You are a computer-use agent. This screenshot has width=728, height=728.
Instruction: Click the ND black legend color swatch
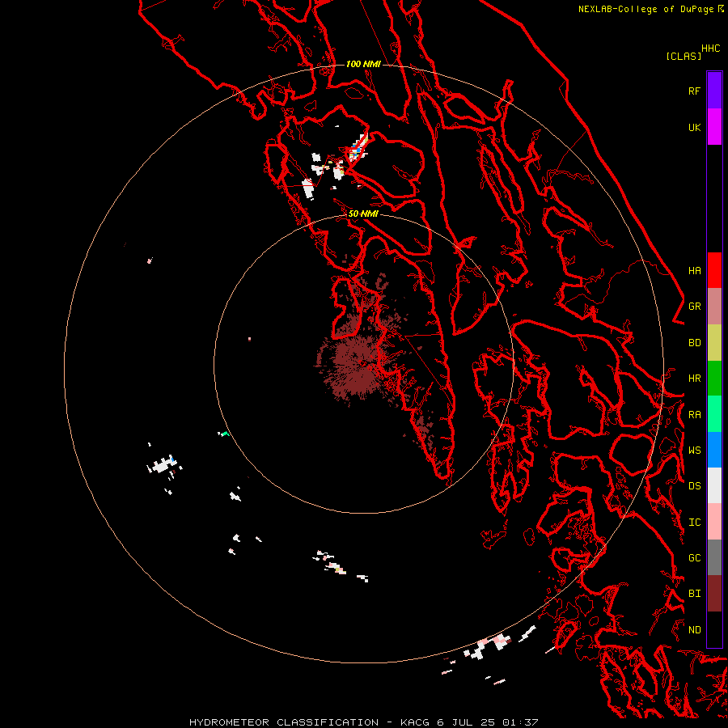714,629
